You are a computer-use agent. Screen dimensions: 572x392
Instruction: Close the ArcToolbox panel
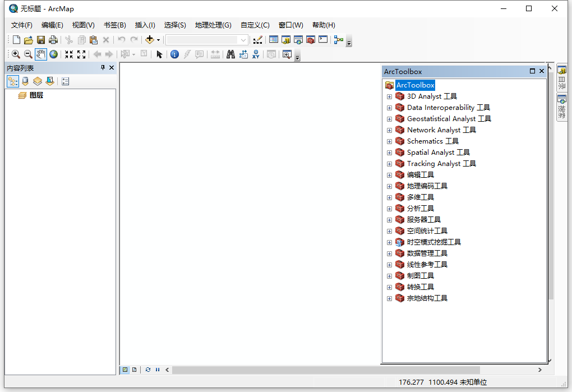pyautogui.click(x=542, y=71)
